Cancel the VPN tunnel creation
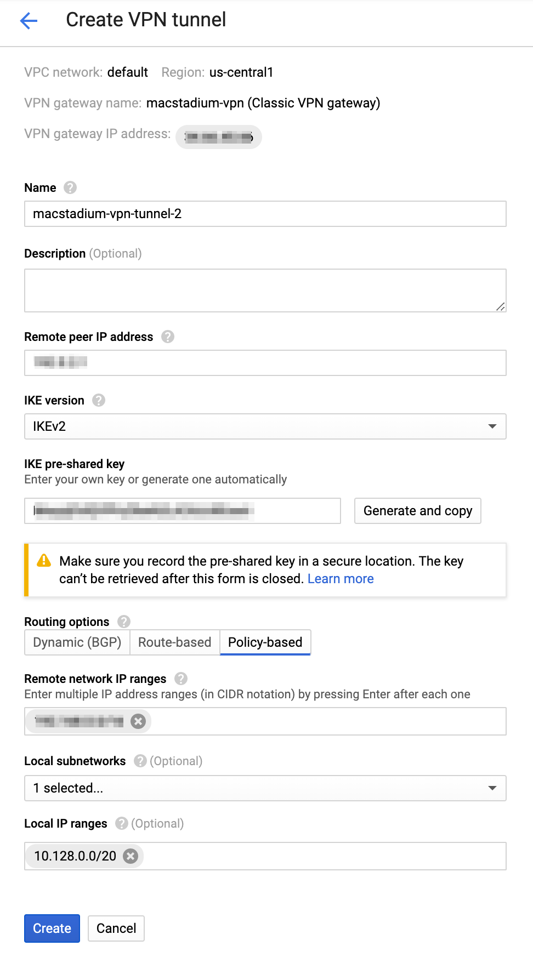This screenshot has height=980, width=533. [116, 928]
